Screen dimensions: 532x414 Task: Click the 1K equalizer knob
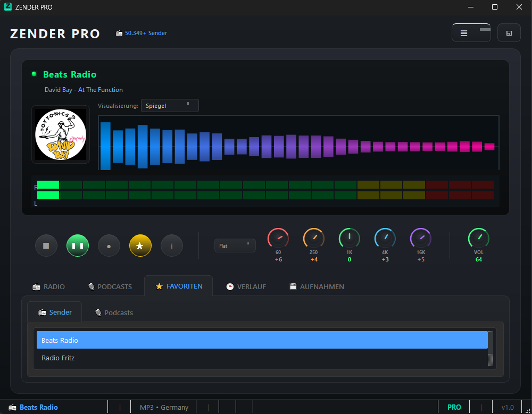[x=349, y=239]
